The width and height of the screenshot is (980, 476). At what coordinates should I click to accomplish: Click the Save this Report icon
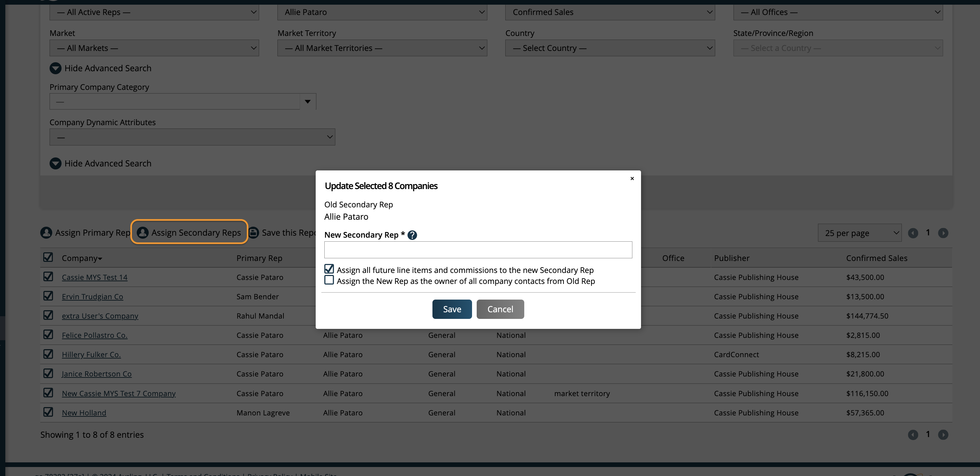(x=254, y=233)
